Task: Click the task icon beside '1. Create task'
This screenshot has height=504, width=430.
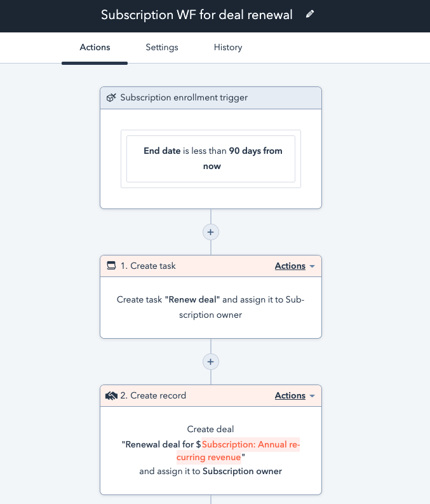Action: point(111,266)
